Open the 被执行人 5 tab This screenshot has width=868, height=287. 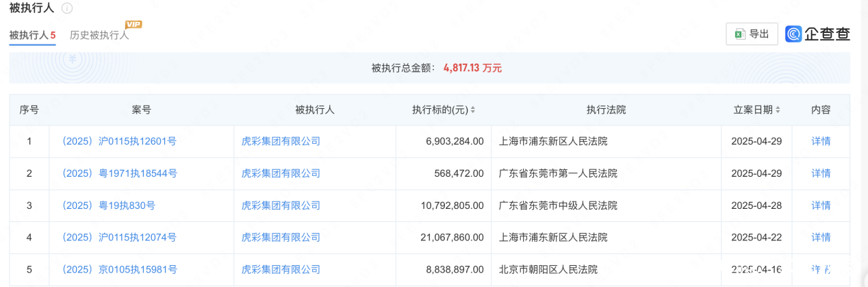pyautogui.click(x=32, y=35)
